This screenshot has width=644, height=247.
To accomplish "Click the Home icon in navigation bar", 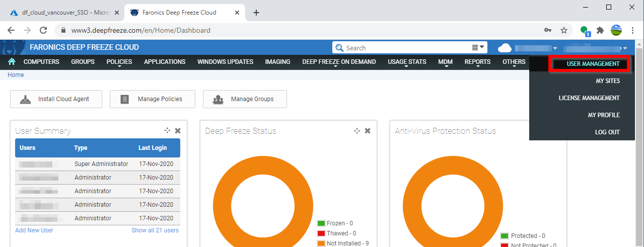I will (12, 62).
